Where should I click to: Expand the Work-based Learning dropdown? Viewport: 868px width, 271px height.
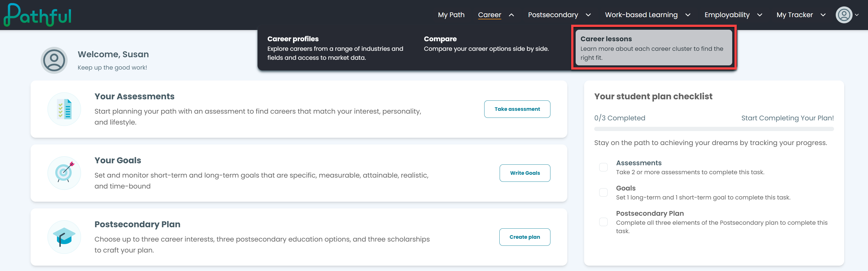pyautogui.click(x=688, y=15)
